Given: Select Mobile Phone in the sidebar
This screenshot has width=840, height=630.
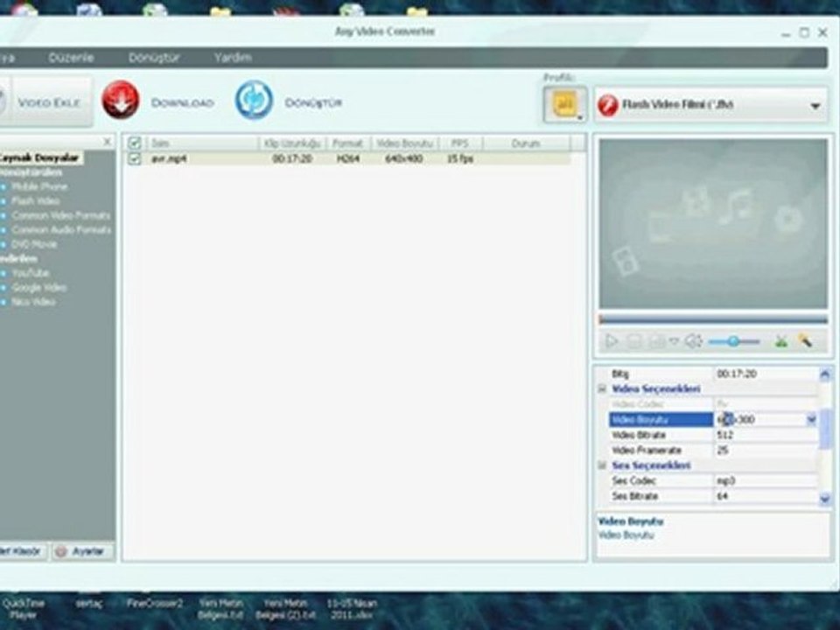Looking at the screenshot, I should tap(39, 186).
